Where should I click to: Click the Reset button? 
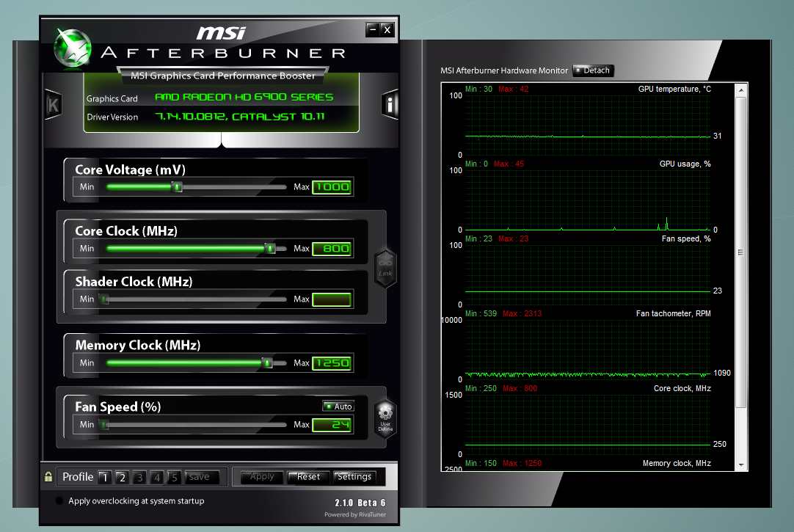coord(308,477)
